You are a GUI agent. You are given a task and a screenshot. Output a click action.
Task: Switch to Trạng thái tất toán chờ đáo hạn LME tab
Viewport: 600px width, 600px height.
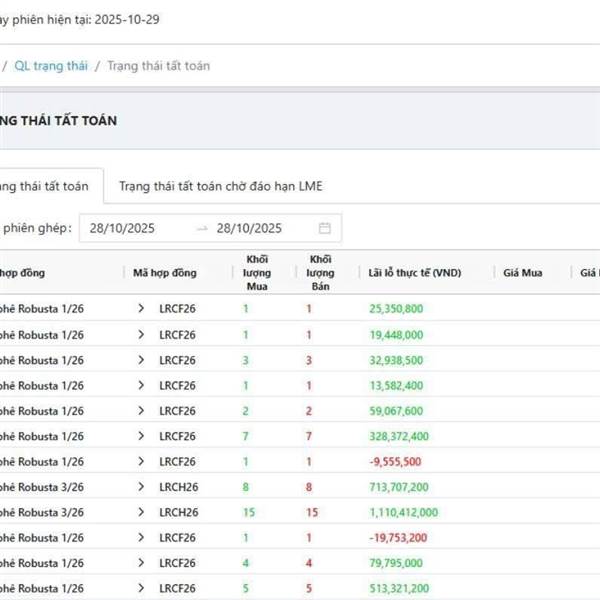pos(220,186)
